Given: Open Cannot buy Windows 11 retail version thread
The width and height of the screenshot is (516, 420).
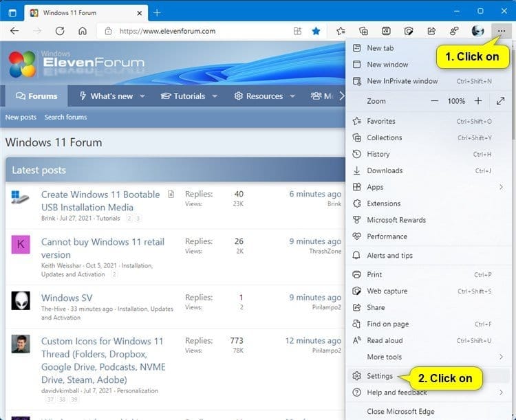Looking at the screenshot, I should coord(103,248).
